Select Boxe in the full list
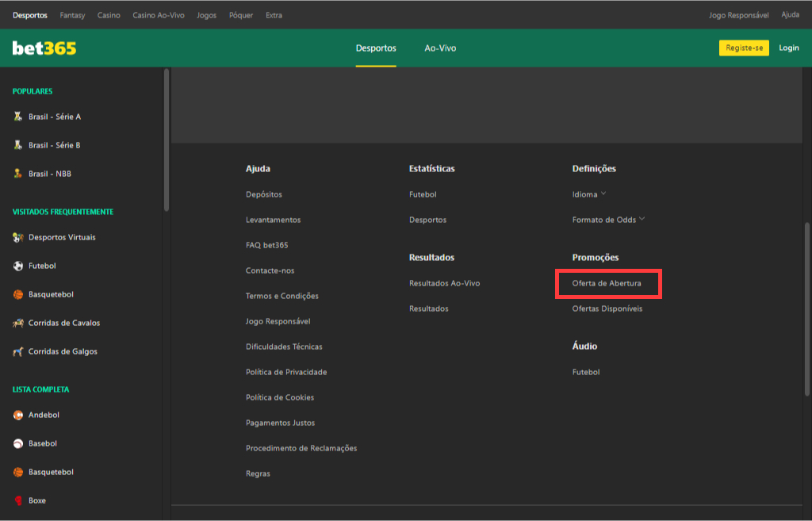Viewport: 812px width, 521px height. pyautogui.click(x=37, y=500)
